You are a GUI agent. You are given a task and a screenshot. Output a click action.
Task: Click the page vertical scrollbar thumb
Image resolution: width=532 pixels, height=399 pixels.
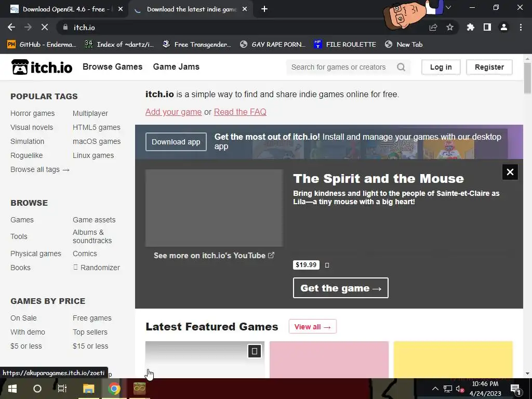click(x=527, y=78)
